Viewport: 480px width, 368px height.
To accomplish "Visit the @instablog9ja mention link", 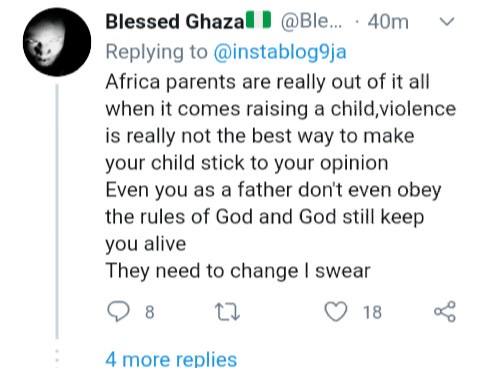I will tap(280, 52).
